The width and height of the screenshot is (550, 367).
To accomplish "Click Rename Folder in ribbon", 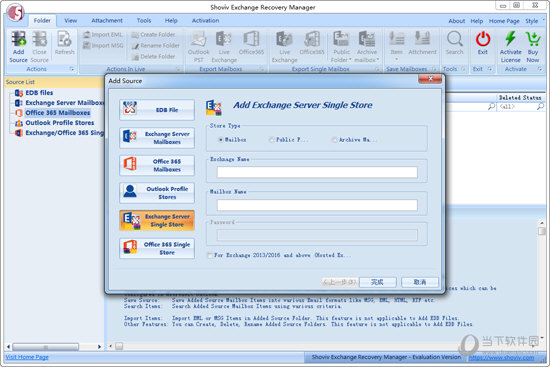I will click(155, 45).
